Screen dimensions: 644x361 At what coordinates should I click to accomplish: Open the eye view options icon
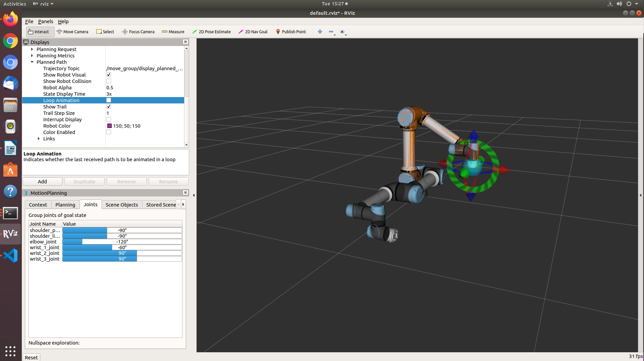click(342, 32)
